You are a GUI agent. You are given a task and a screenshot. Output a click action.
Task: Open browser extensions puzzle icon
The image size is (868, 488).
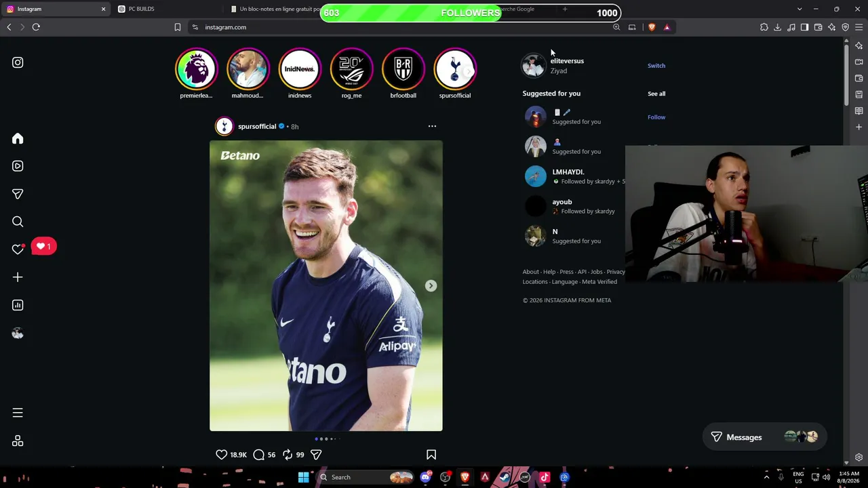764,27
